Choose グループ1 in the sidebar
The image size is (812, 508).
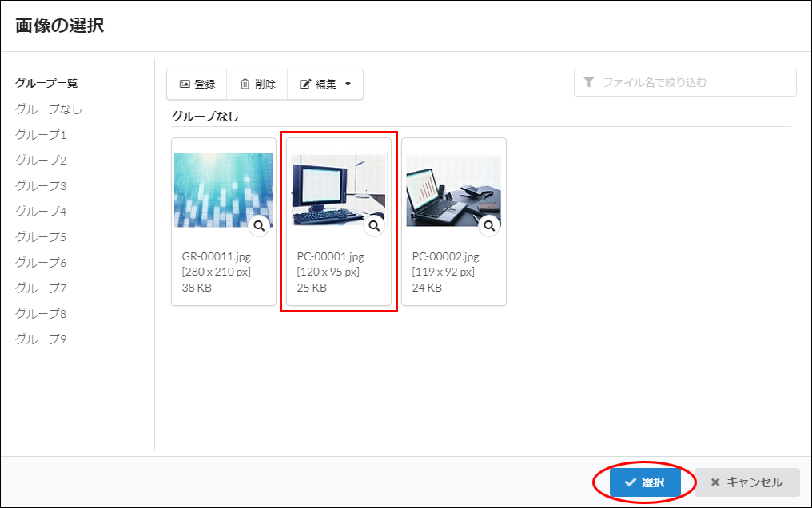tap(41, 134)
